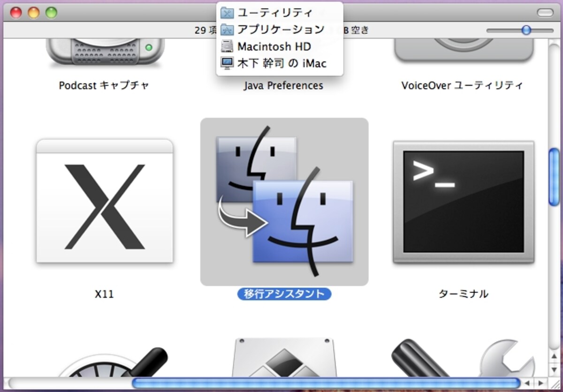Click the scroll right arrow
The image size is (563, 392).
click(x=541, y=383)
